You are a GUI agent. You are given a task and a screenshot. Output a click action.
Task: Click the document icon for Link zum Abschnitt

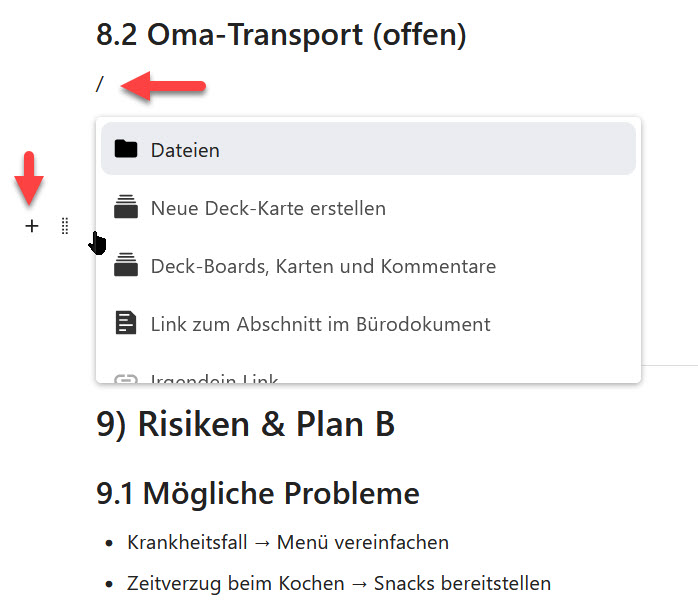tap(125, 324)
